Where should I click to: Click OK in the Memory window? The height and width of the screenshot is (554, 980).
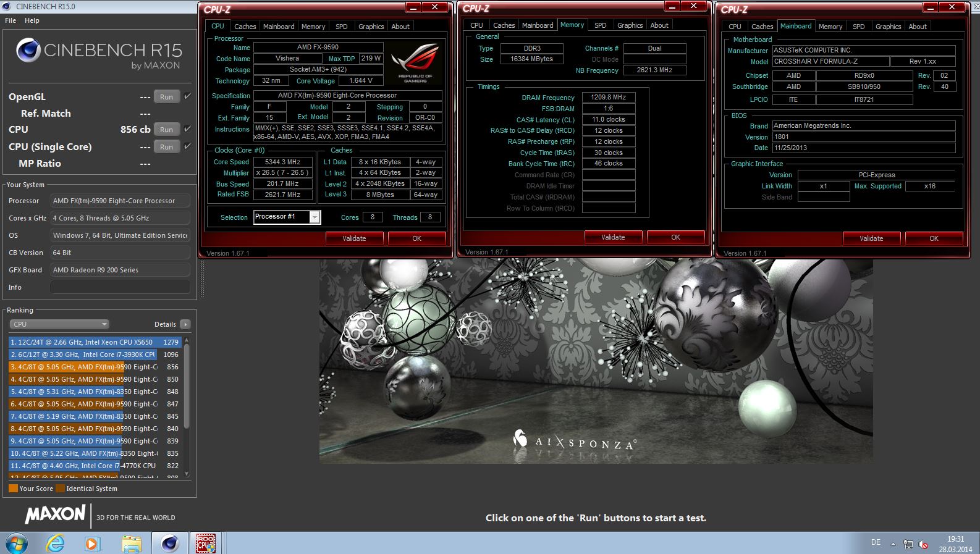pyautogui.click(x=675, y=237)
